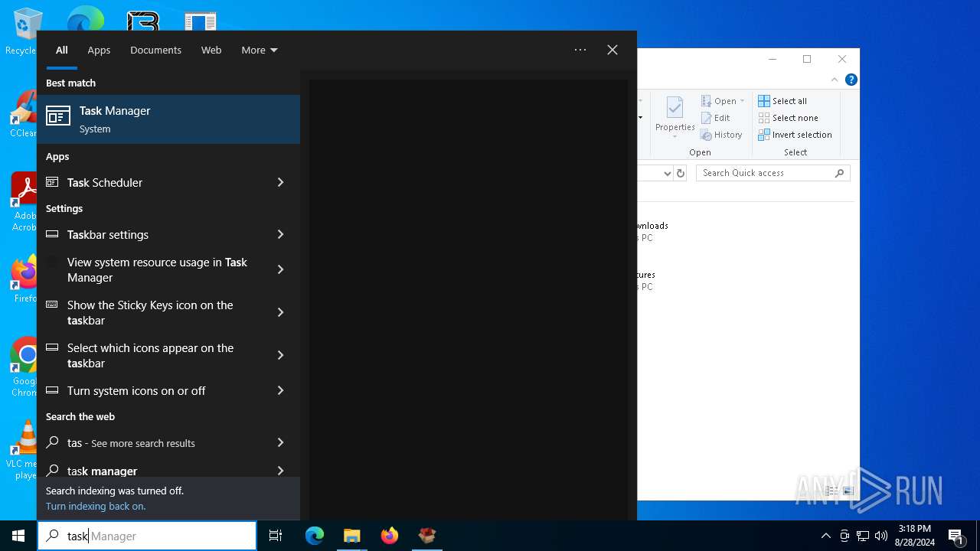Click Invert selection in Explorer ribbon
Viewport: 980px width, 551px height.
pos(795,135)
